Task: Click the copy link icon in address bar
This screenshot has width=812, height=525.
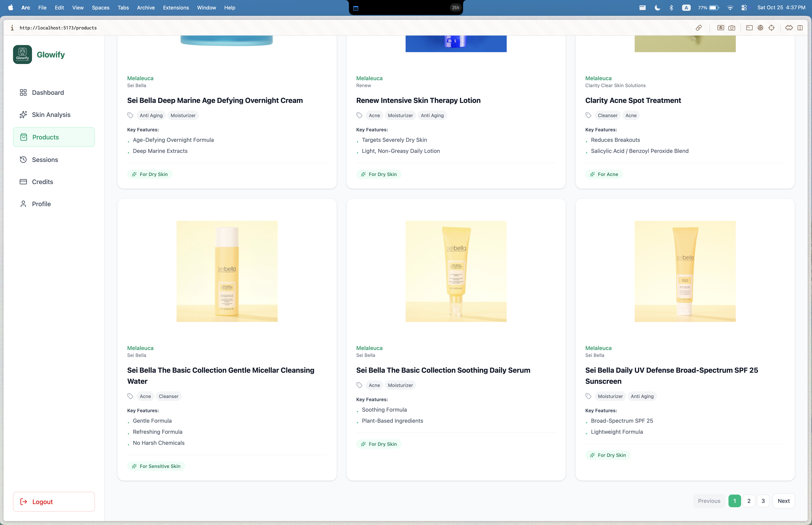Action: 698,28
